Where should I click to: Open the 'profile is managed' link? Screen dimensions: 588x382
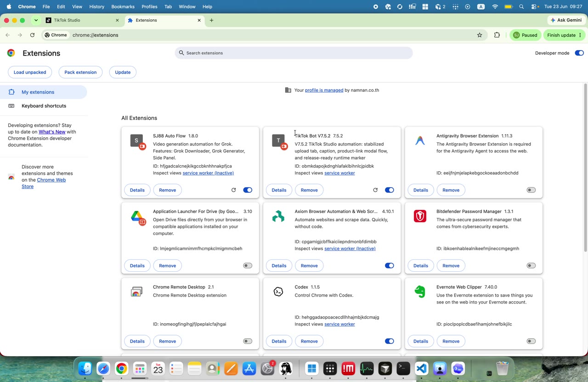[324, 90]
